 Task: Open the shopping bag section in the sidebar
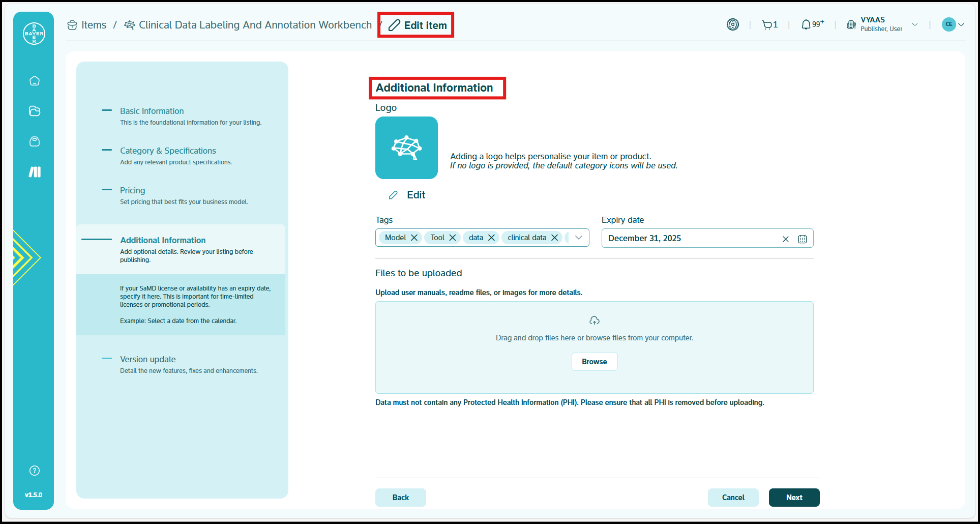pyautogui.click(x=34, y=141)
